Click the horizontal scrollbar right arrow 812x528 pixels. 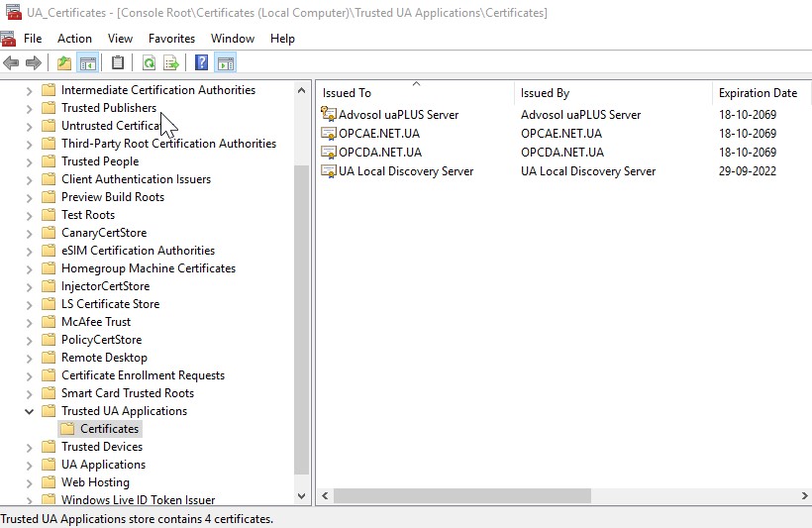coord(804,496)
